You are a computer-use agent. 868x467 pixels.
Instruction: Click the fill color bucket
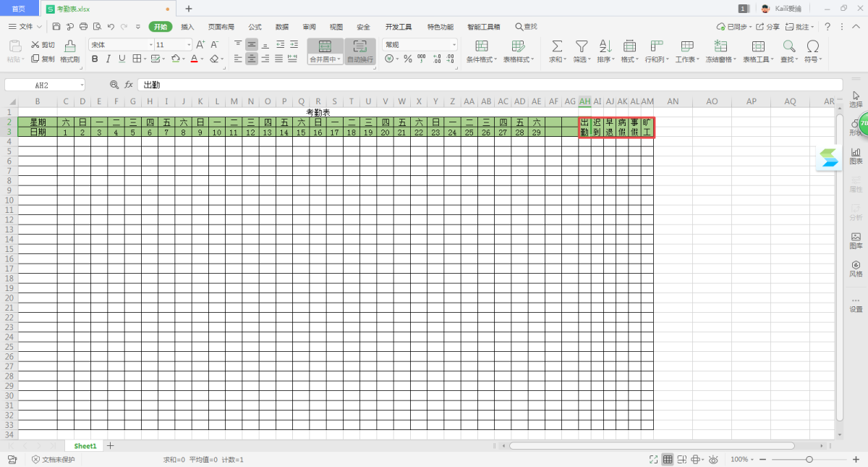tap(174, 59)
